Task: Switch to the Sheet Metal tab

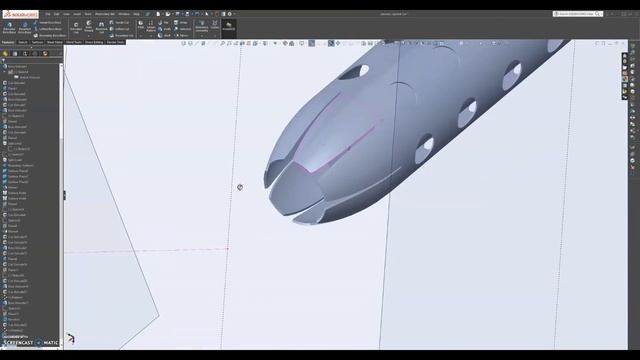Action: coord(55,42)
